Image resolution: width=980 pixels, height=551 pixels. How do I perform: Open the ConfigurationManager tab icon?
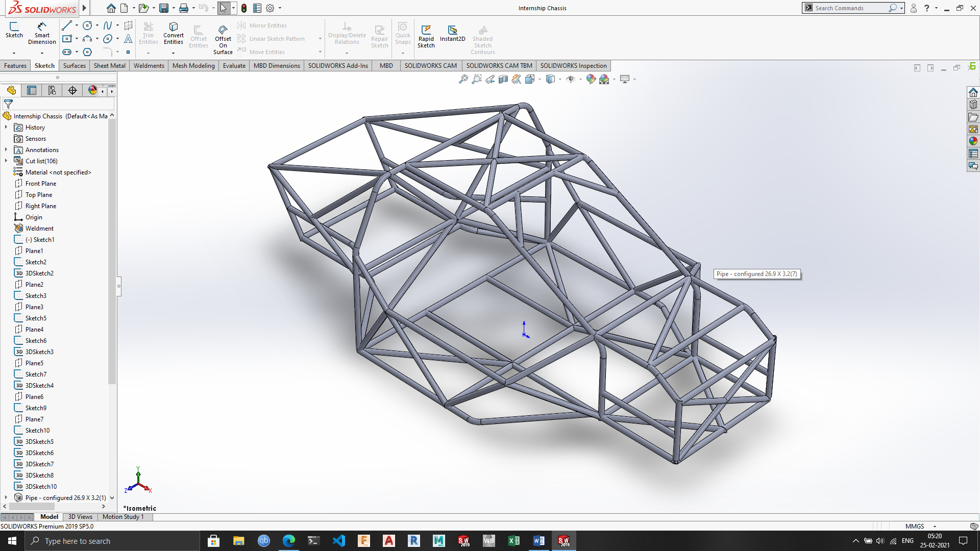click(52, 90)
